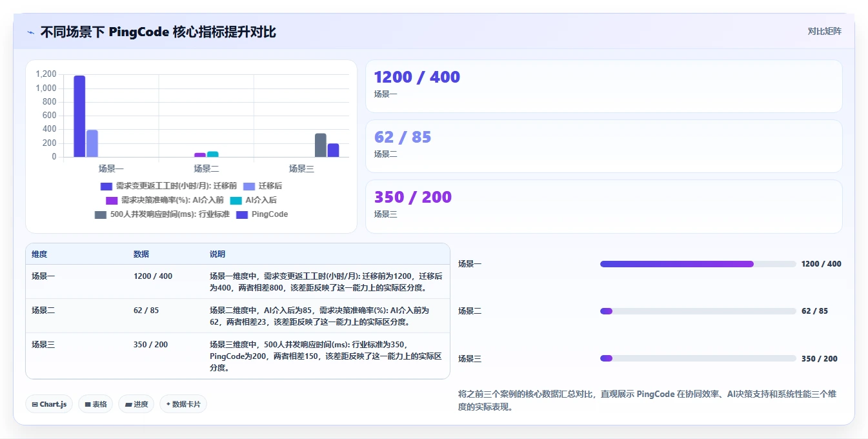Screen dimensions: 868x439
Task: Click the 迁移后 bar in 场景一
Action: click(92, 143)
